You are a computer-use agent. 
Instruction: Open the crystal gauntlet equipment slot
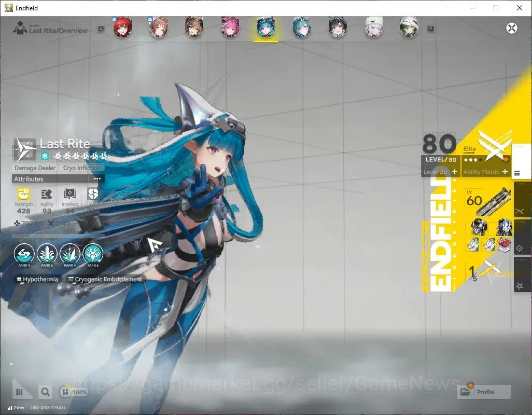(504, 227)
